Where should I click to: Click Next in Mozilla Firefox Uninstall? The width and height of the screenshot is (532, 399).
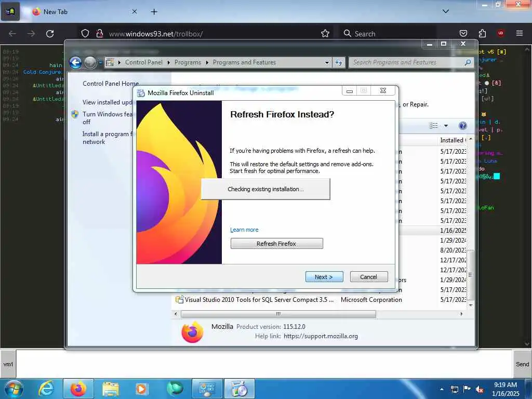coord(324,277)
